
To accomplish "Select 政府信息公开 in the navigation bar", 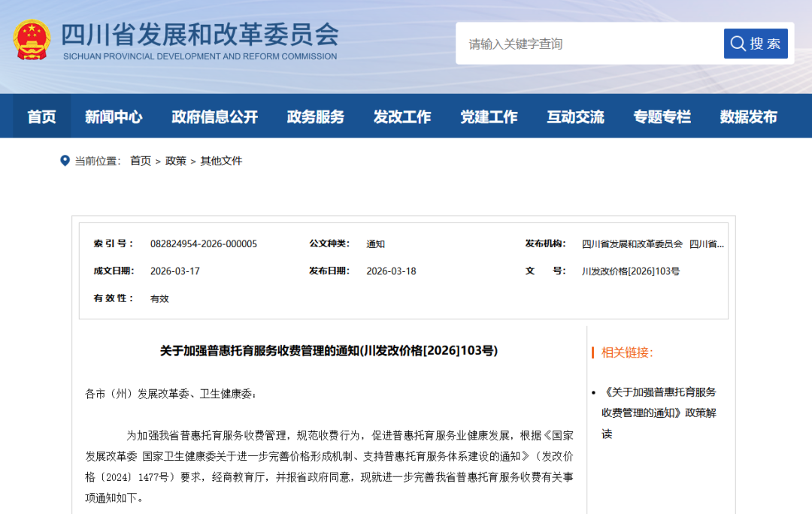I will 214,116.
